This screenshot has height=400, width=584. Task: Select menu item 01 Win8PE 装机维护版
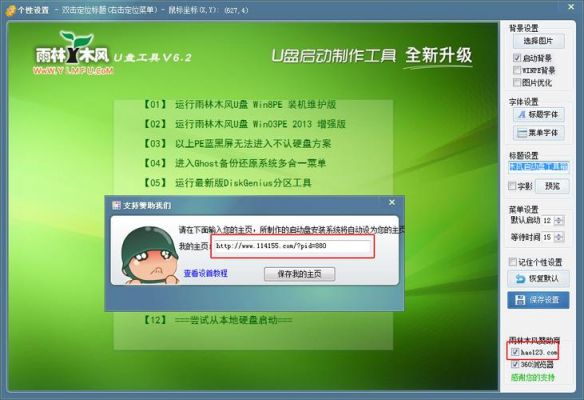[240, 104]
